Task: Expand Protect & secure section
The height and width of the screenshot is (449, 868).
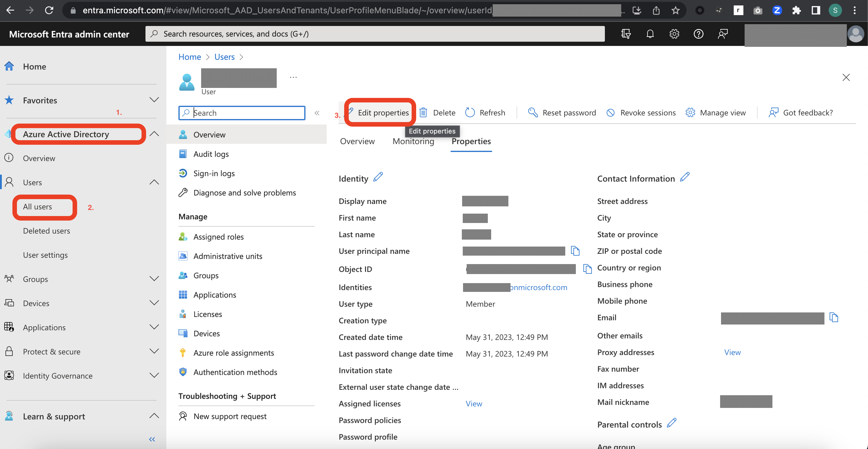Action: pos(154,351)
